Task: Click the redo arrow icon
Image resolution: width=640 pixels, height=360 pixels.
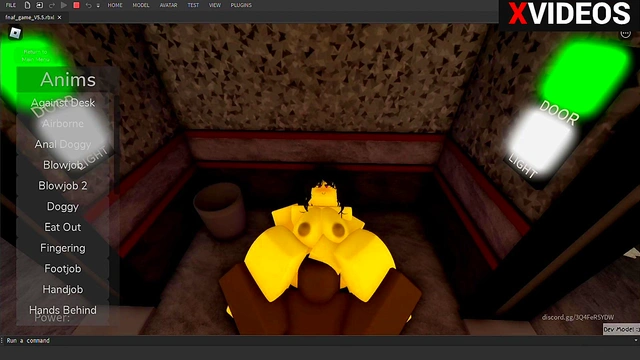Action: 51,5
